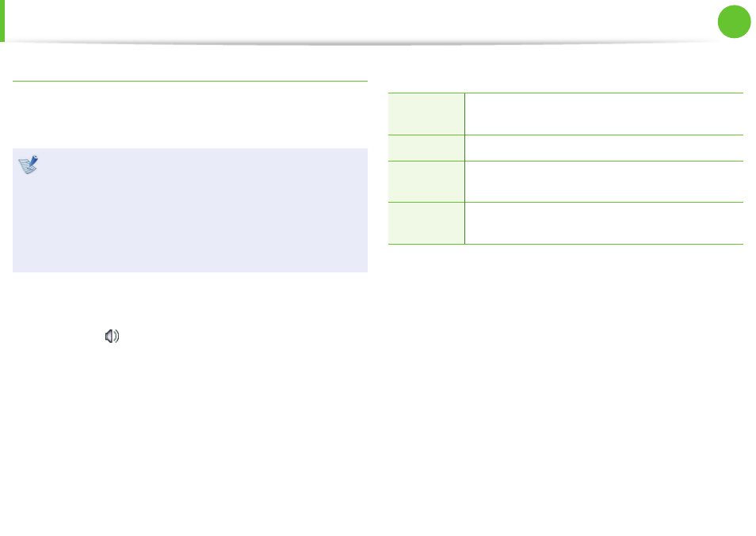This screenshot has height=536, width=756.
Task: Select the short second-row green label cell
Action: coord(426,148)
